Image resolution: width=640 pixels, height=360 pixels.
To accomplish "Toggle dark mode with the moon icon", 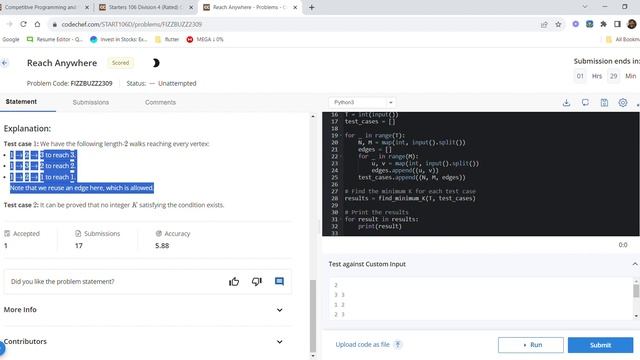I will click(156, 63).
